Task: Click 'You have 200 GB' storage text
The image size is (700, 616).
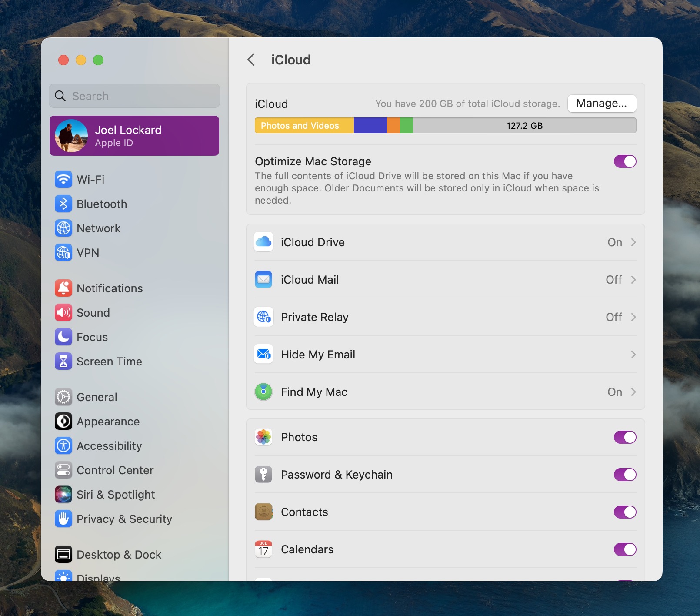Action: [468, 104]
